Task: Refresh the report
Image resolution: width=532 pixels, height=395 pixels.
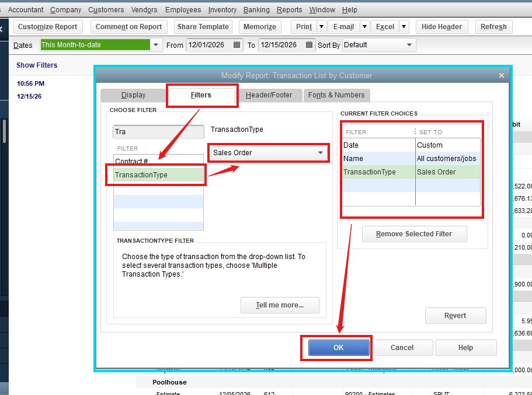Action: click(493, 27)
